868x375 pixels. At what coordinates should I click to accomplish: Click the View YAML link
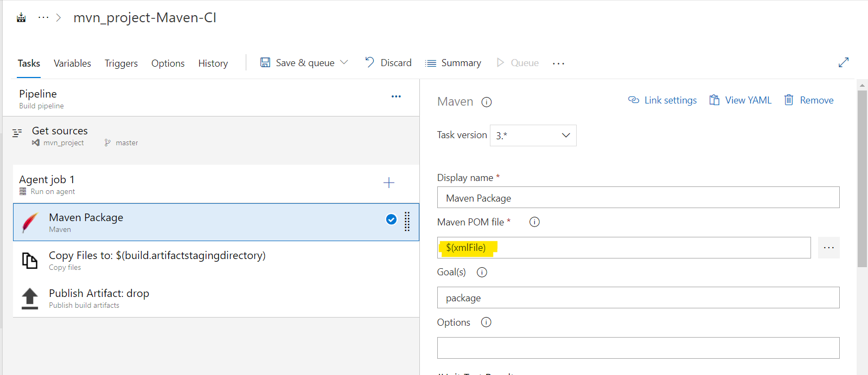[741, 100]
